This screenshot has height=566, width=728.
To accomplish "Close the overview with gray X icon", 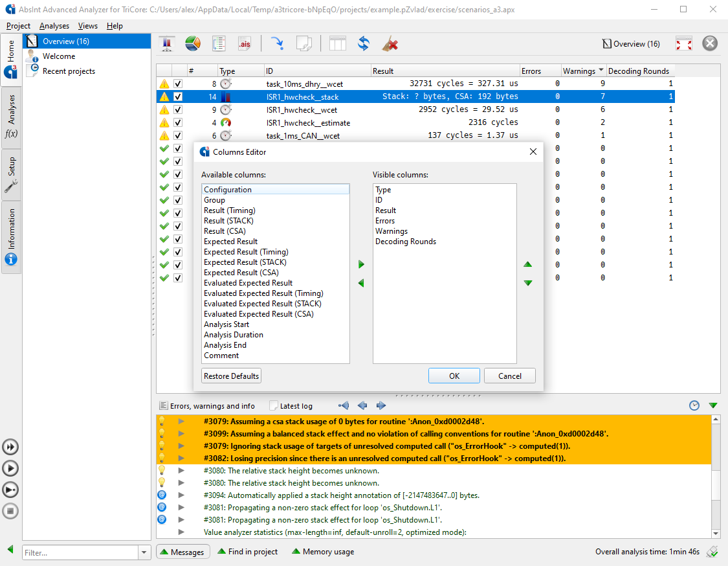I will pos(710,43).
